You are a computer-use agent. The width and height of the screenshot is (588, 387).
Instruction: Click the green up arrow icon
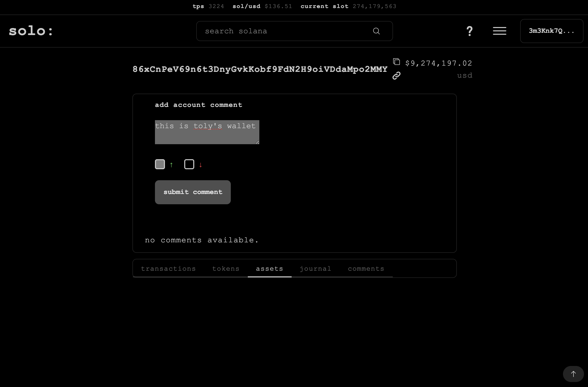point(171,165)
